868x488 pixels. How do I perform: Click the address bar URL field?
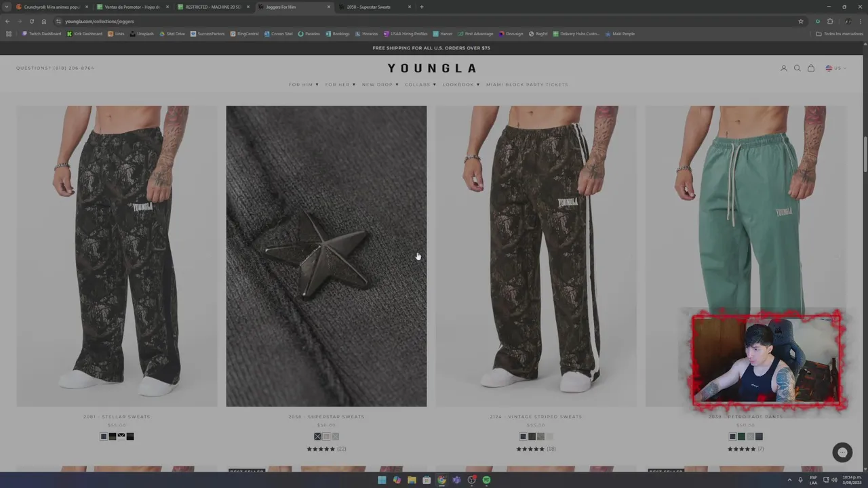(x=427, y=21)
